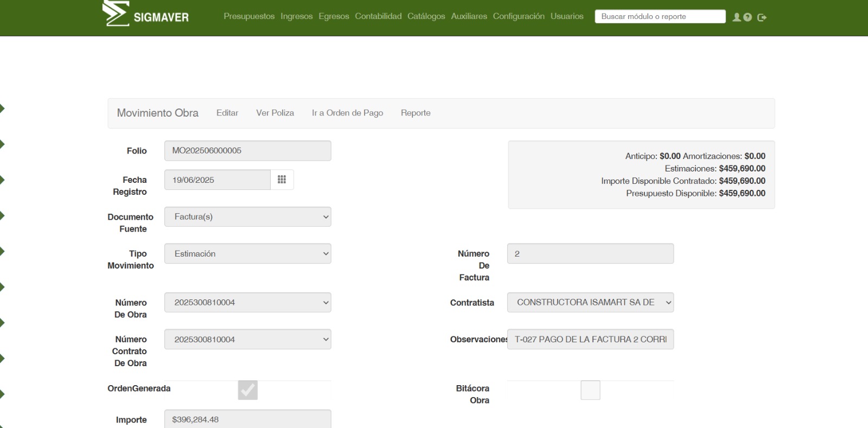
Task: Toggle the OrdenGenerada checkbox
Action: pyautogui.click(x=247, y=390)
